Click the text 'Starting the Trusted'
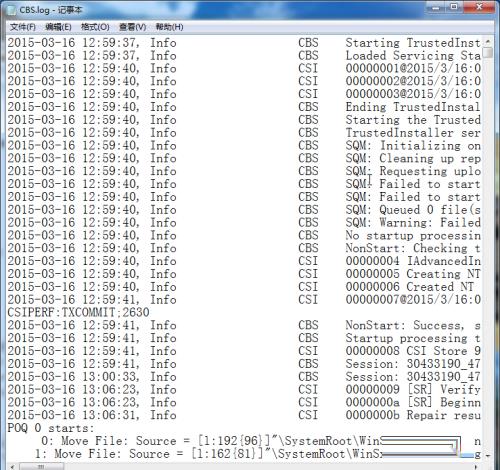The width and height of the screenshot is (500, 470). tap(413, 120)
